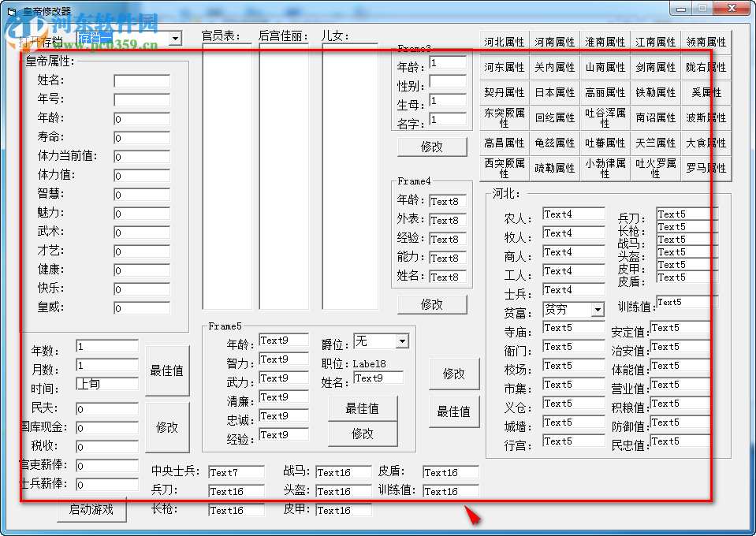Click 最佳值 button next to 年数 fields
756x536 pixels.
point(168,370)
